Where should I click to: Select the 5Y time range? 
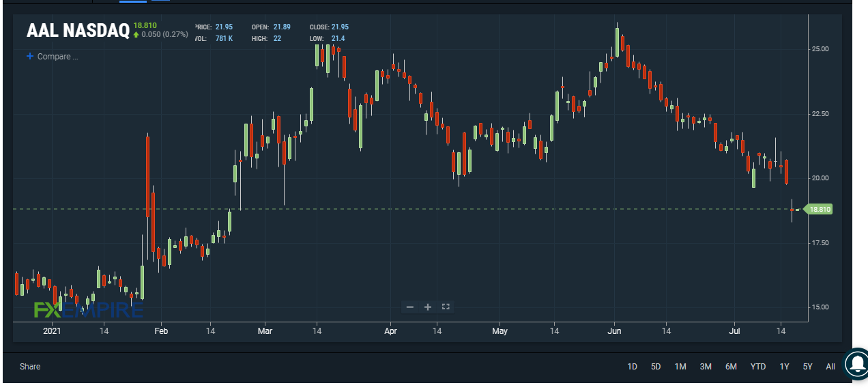coord(808,367)
